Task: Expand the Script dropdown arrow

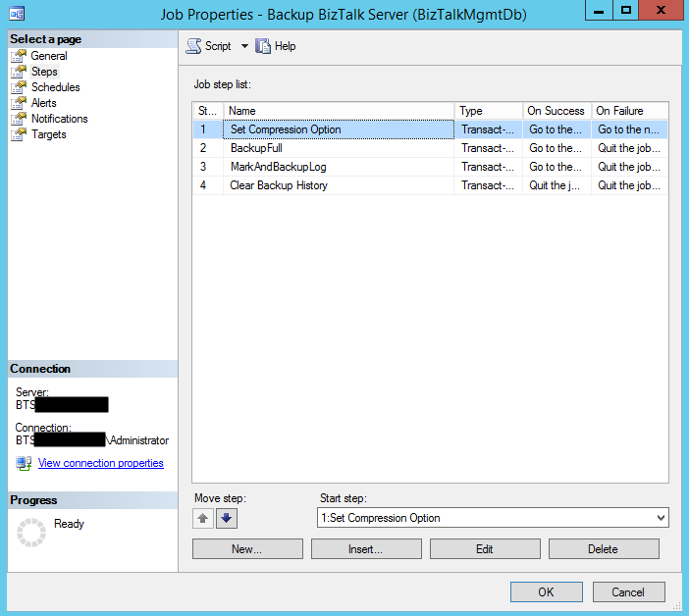Action: tap(244, 46)
